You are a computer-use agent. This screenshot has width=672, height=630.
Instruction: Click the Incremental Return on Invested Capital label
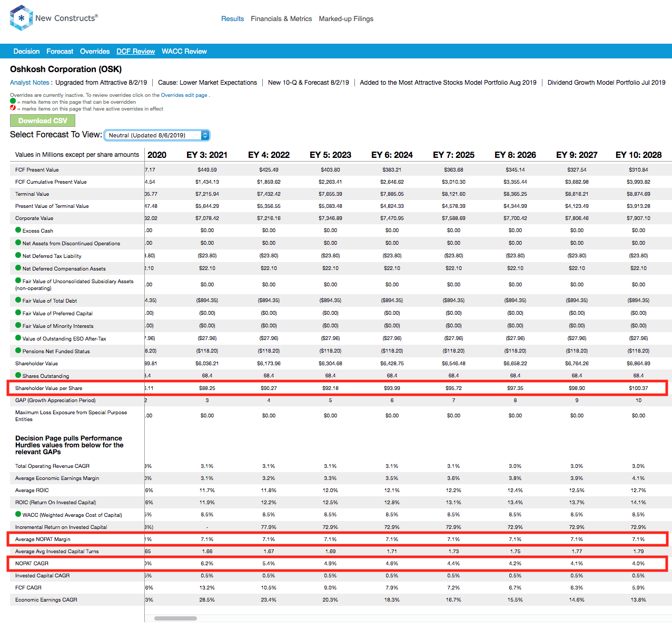point(61,527)
